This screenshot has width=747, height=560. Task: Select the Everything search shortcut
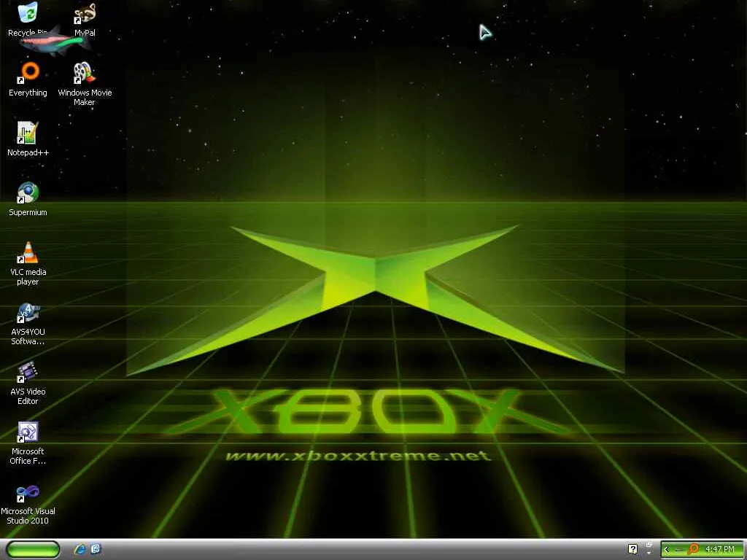pyautogui.click(x=28, y=79)
